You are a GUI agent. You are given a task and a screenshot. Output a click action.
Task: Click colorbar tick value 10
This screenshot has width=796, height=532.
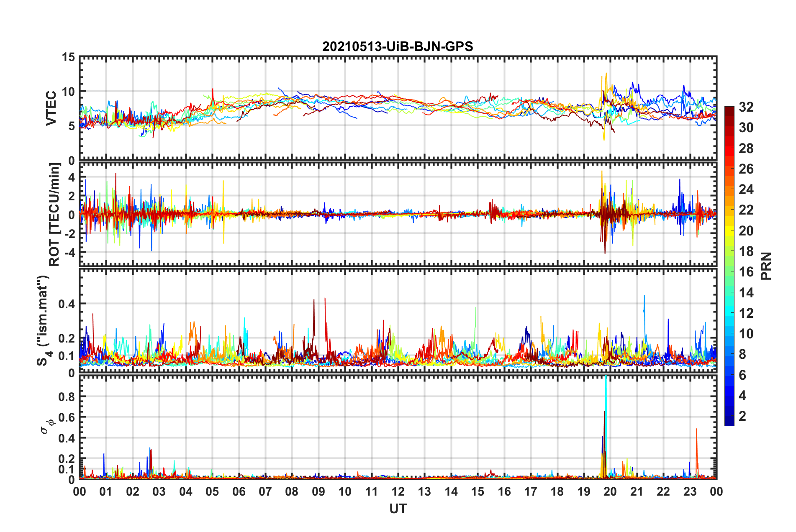746,334
